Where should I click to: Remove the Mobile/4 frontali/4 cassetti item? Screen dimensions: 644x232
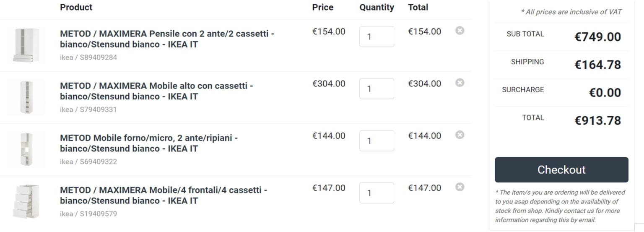coord(460,187)
